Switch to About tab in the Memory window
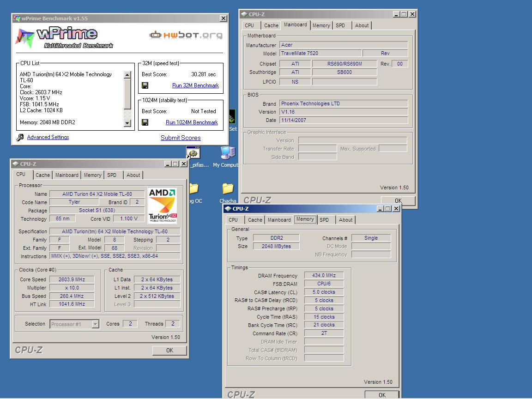Viewport: 532px width, 399px height. (345, 220)
